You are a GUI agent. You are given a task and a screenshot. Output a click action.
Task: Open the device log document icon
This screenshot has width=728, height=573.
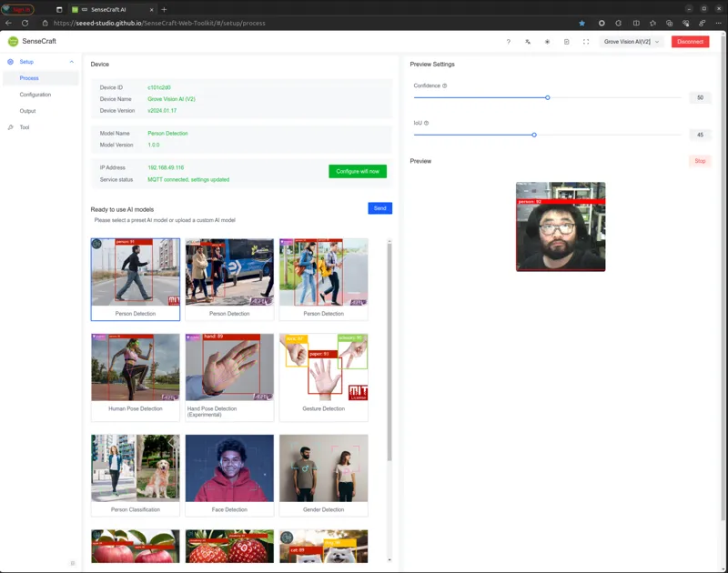(x=566, y=42)
